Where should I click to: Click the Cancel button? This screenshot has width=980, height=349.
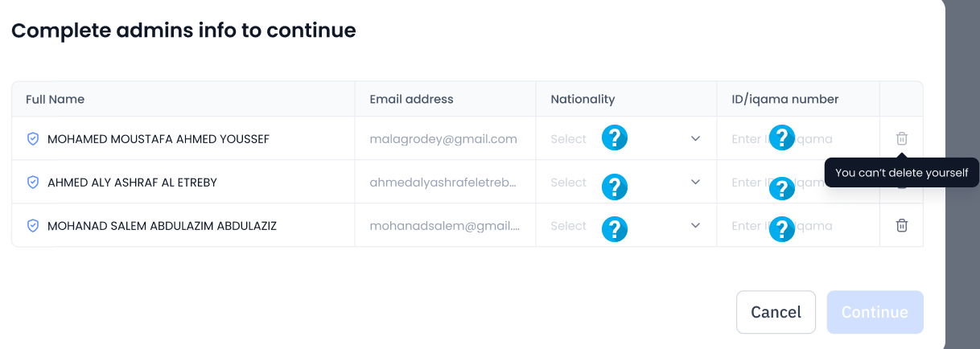(x=776, y=312)
